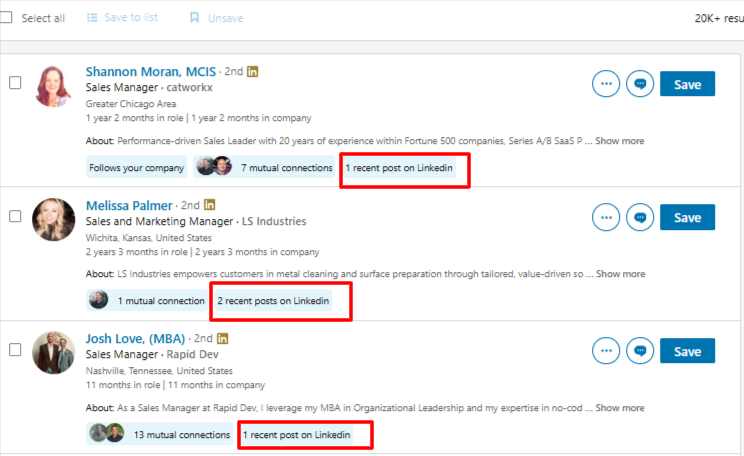744x456 pixels.
Task: Tick Josh Love's row checkbox
Action: pyautogui.click(x=15, y=350)
